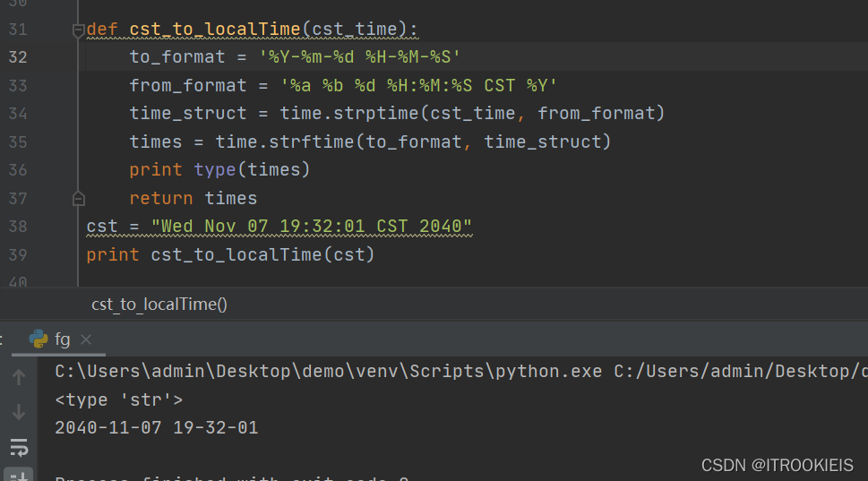868x481 pixels.
Task: Click cst_to_localTime() in the breadcrumb bar
Action: 159,305
